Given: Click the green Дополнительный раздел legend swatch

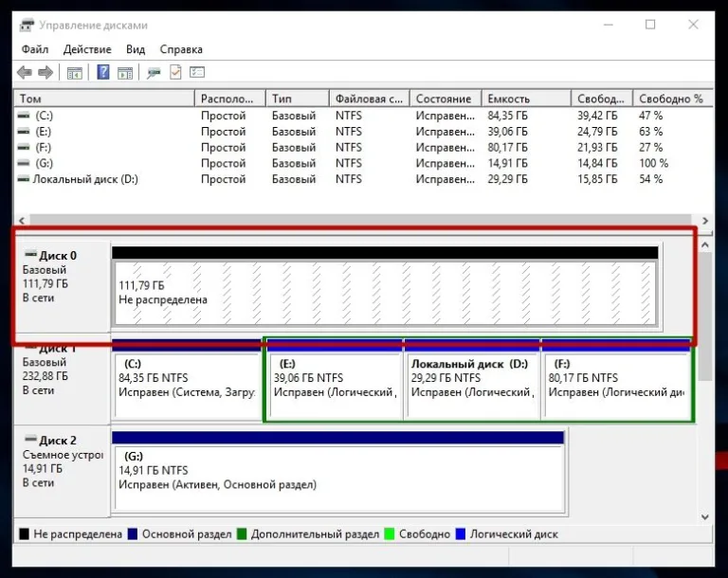Looking at the screenshot, I should [241, 533].
